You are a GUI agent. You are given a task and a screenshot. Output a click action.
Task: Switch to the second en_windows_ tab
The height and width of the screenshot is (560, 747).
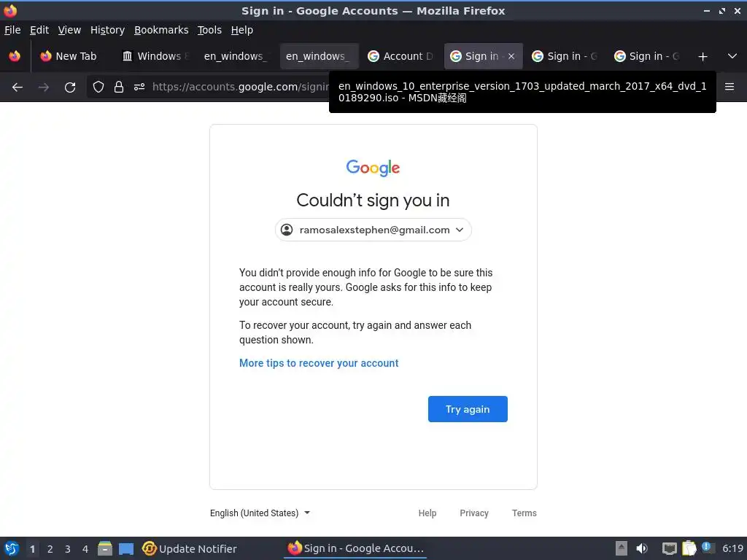318,56
